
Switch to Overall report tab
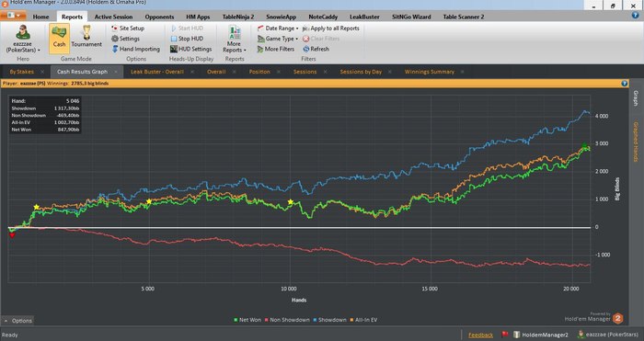click(x=216, y=72)
